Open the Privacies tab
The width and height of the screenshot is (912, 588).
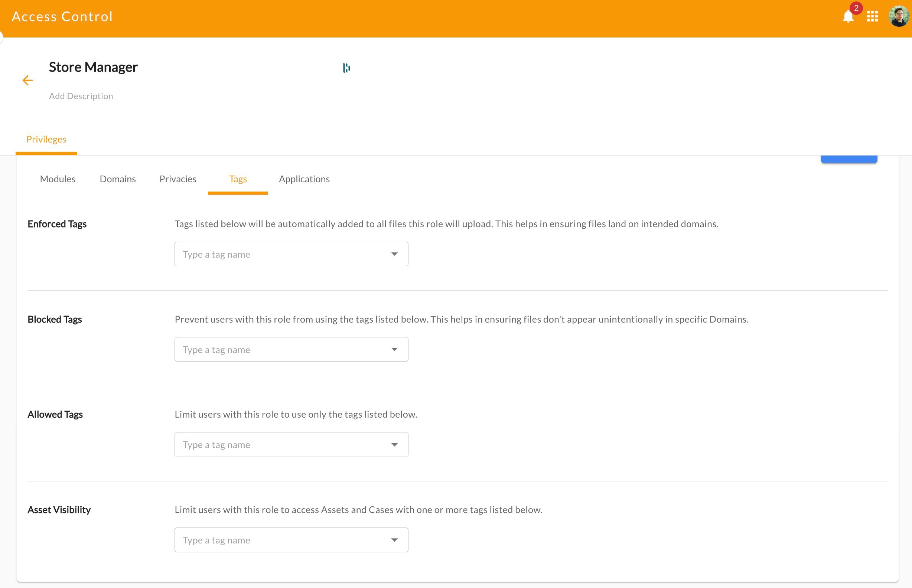pyautogui.click(x=177, y=179)
